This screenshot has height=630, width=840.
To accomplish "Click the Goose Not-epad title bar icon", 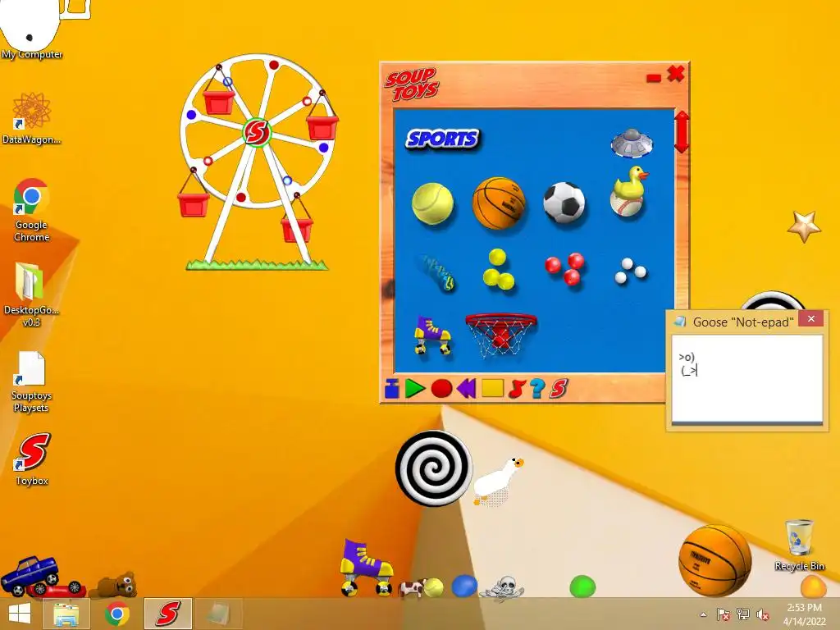I will tap(680, 322).
